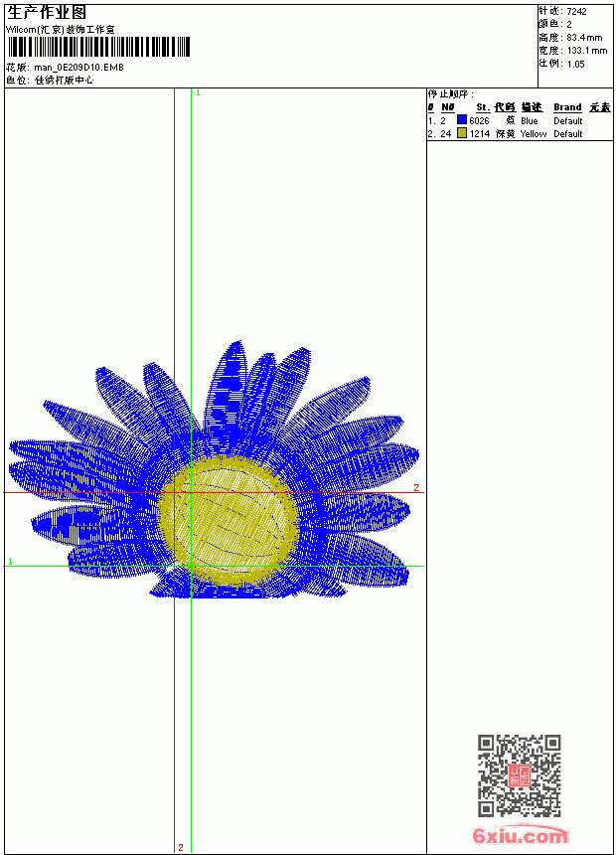616x855 pixels.
Task: Click the green guide marker 1 at top
Action: pos(198,93)
